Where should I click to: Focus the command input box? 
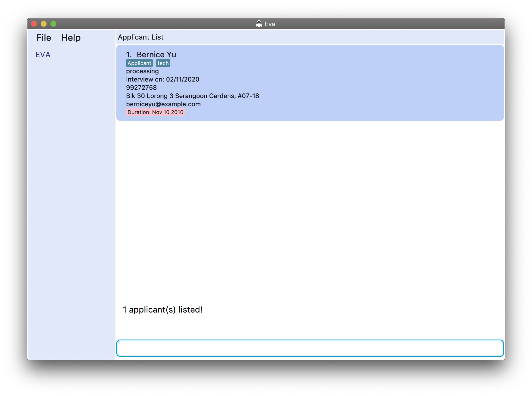tap(310, 348)
